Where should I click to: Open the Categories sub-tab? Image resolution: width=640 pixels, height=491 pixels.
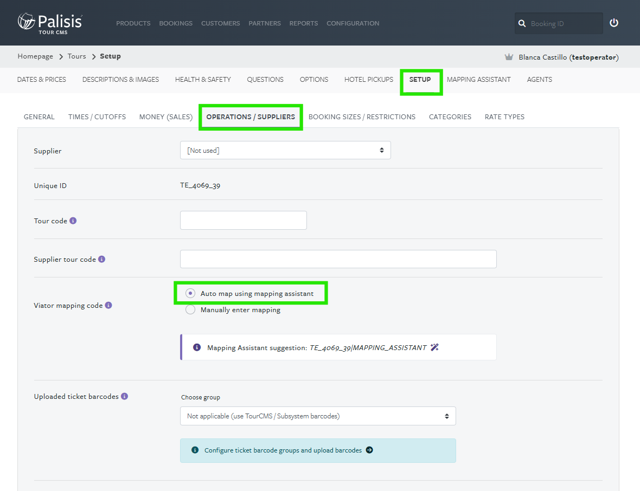450,117
